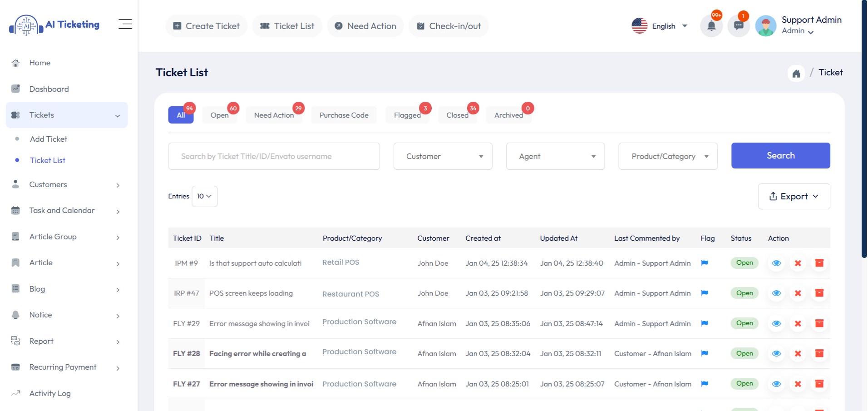Open the Product/Category dropdown
The image size is (868, 411).
pos(667,156)
